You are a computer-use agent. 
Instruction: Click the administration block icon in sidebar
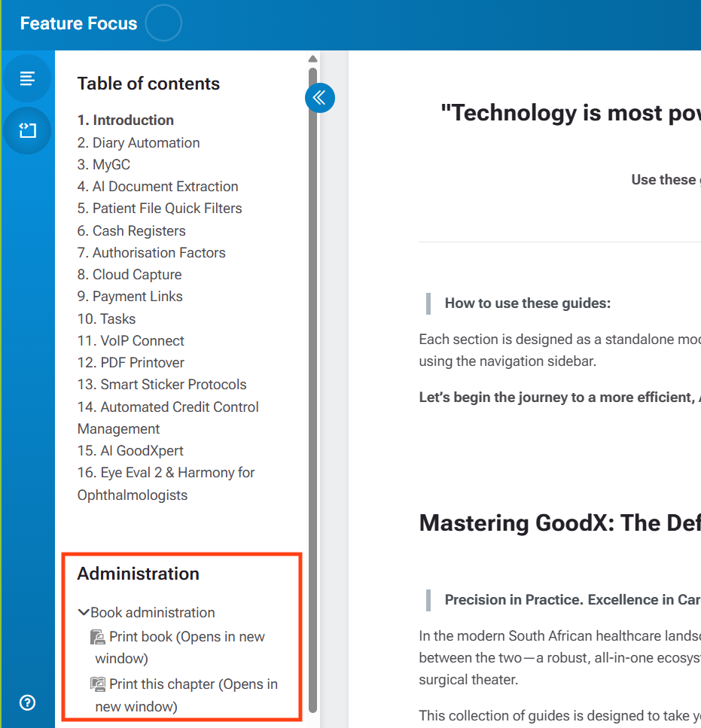[x=27, y=130]
